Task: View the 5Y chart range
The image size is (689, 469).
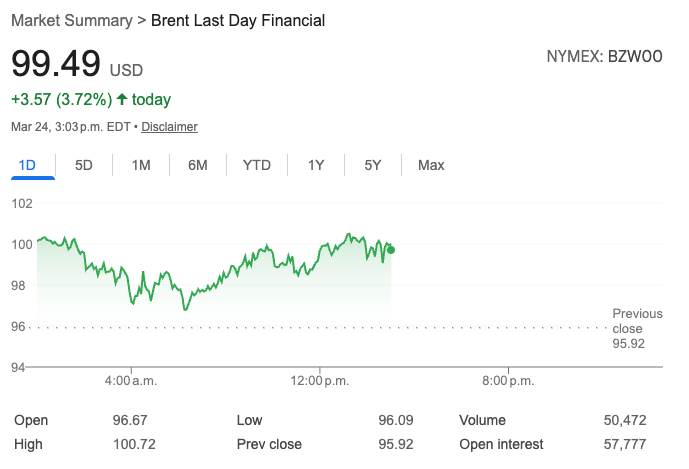Action: 373,165
